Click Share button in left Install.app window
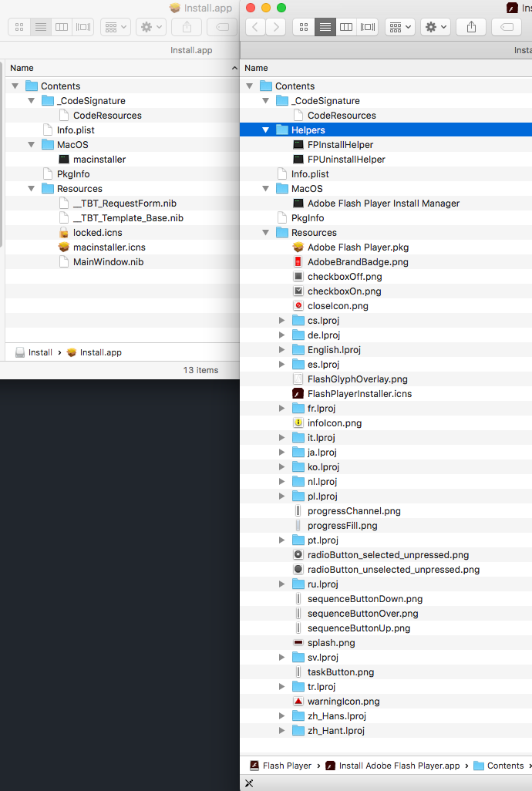The image size is (532, 791). pos(187,27)
